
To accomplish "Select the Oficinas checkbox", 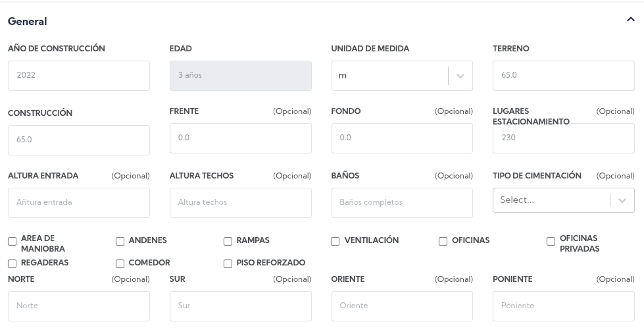I will click(443, 242).
